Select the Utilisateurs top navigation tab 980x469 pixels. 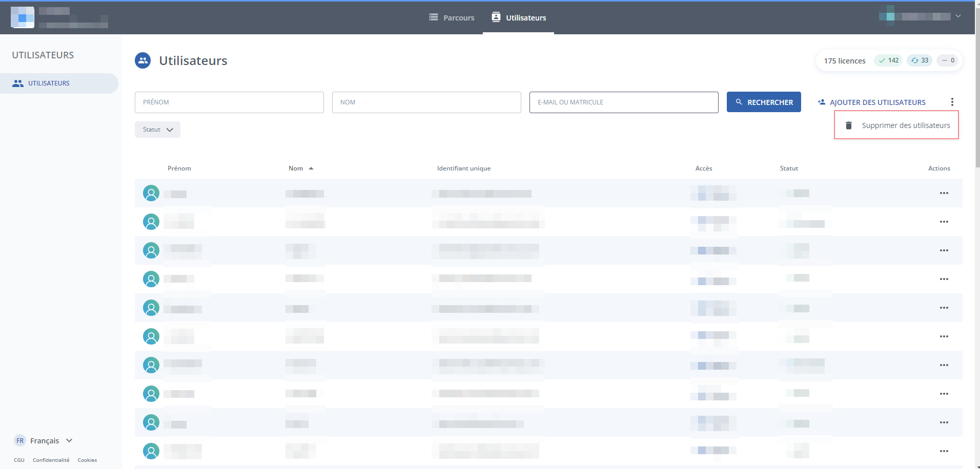[x=518, y=17]
